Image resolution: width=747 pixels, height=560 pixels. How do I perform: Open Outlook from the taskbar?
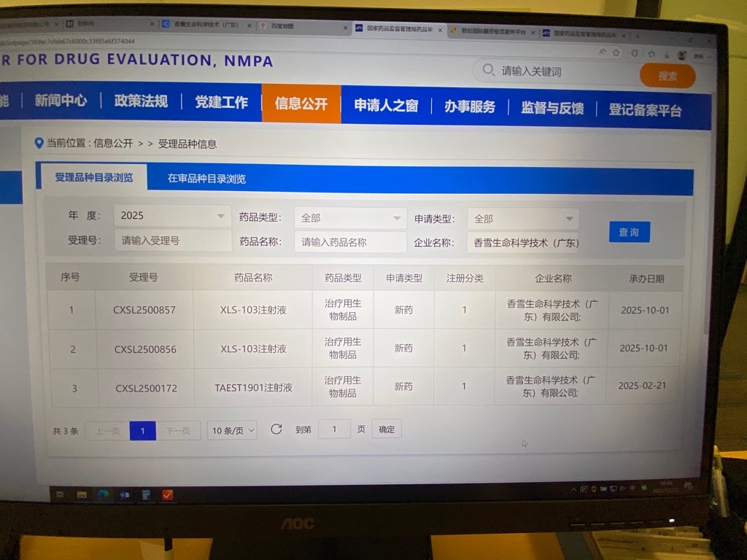[x=124, y=495]
